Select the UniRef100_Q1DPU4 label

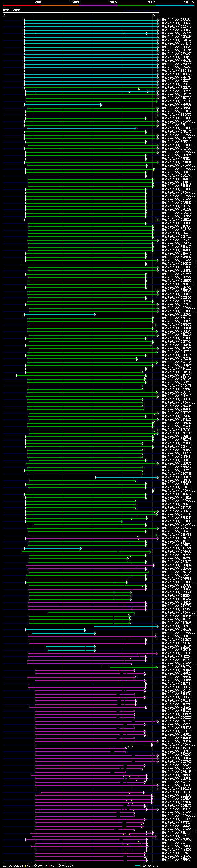(177, 457)
